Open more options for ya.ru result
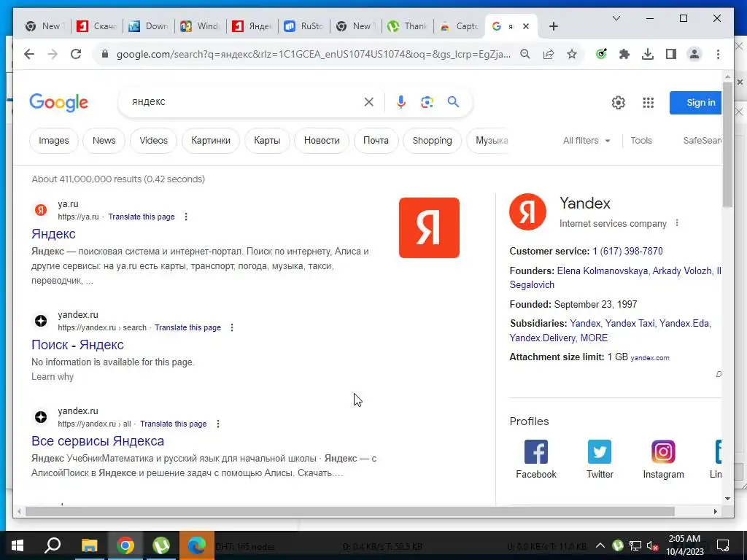 click(186, 217)
